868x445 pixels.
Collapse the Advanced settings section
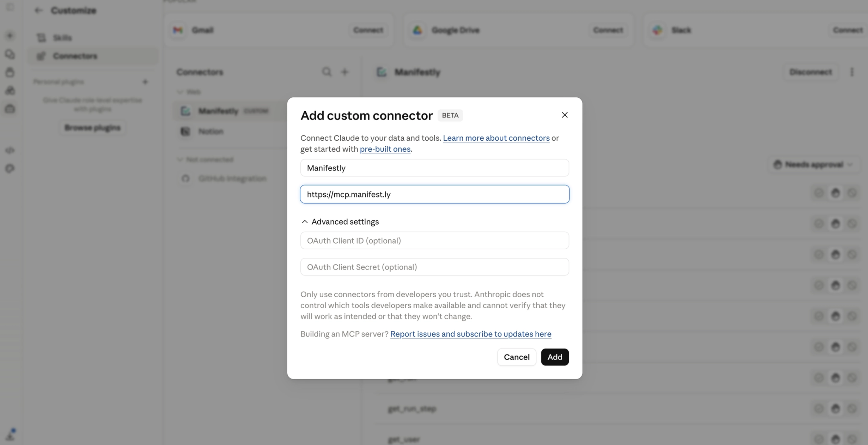click(x=340, y=221)
